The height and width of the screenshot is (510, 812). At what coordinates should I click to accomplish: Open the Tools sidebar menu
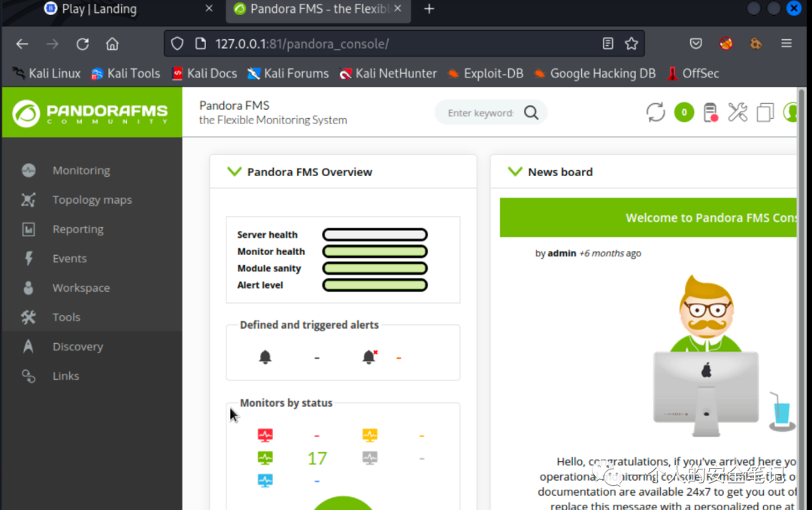coord(92,317)
